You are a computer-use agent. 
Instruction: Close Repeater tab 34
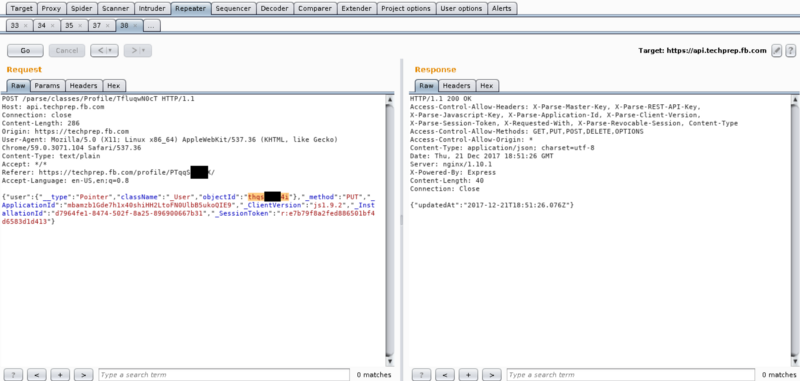pyautogui.click(x=53, y=26)
